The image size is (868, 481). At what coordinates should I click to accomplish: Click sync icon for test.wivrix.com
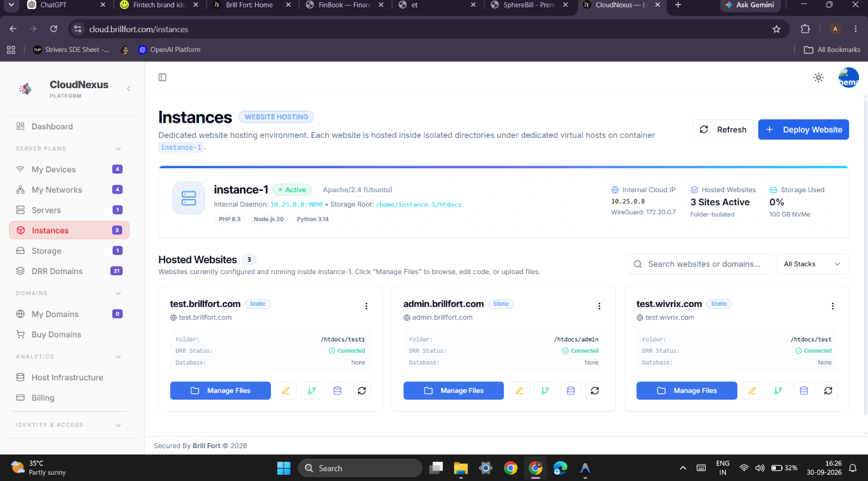828,391
